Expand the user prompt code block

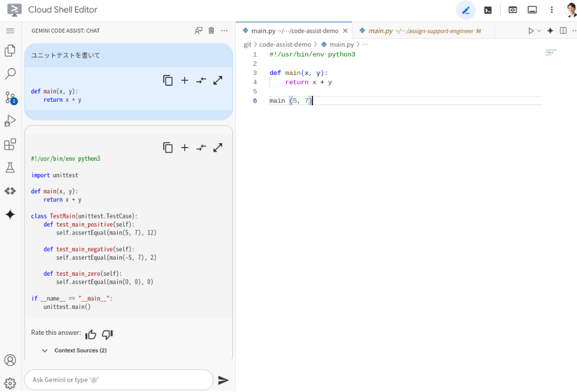(x=218, y=80)
